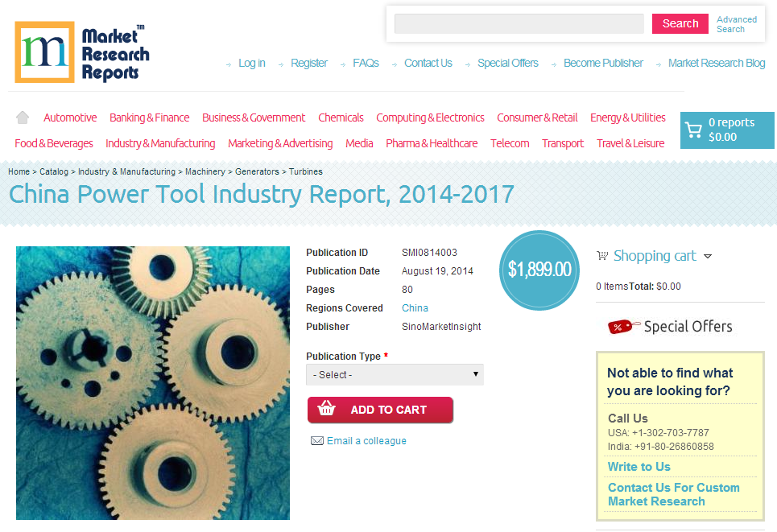Click the SinoMarketInsight publisher text

click(441, 327)
